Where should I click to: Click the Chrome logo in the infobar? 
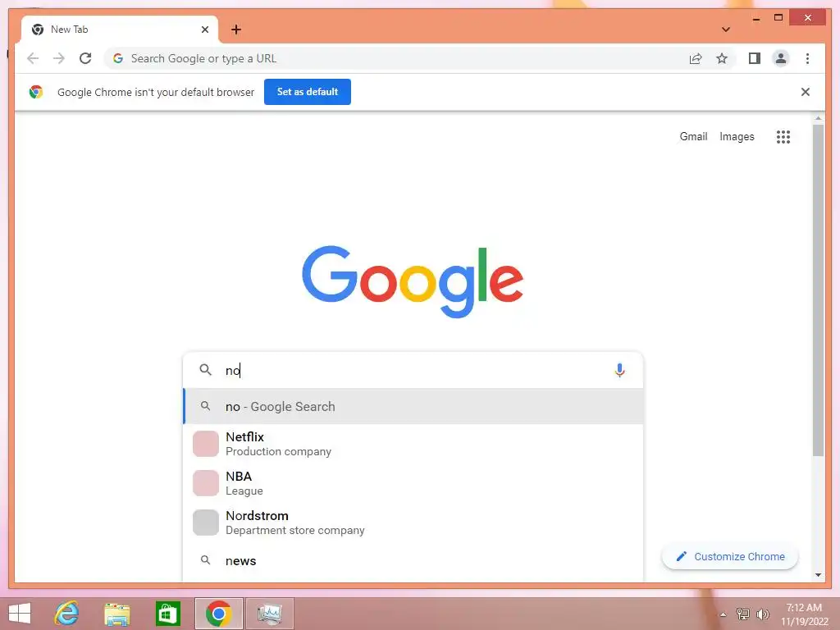tap(36, 92)
